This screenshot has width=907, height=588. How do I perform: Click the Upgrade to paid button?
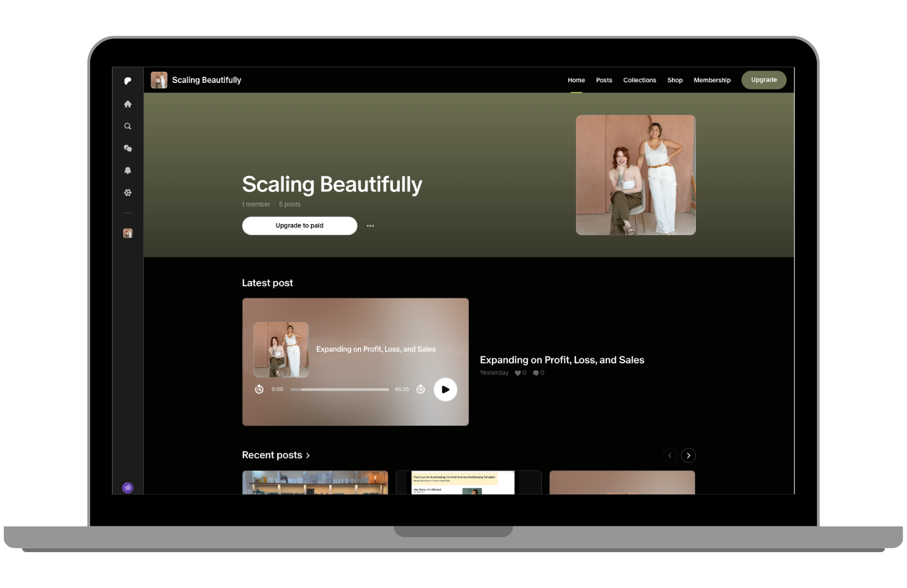tap(300, 226)
